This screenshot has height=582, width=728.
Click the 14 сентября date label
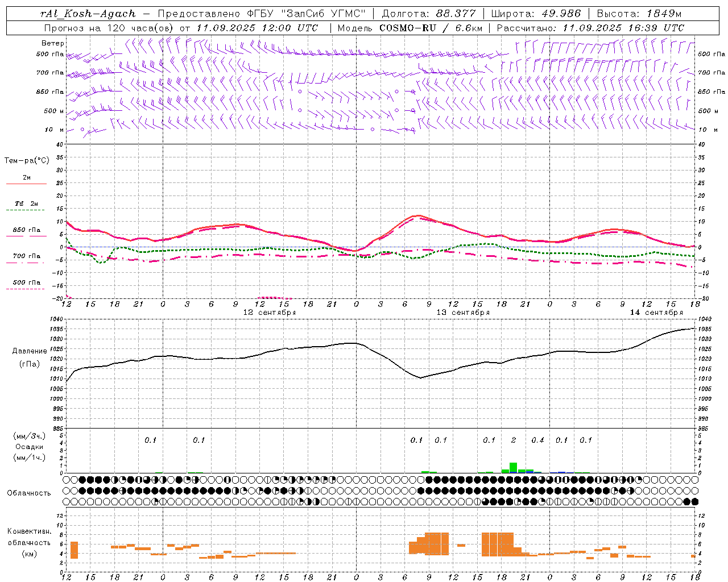coord(656,313)
